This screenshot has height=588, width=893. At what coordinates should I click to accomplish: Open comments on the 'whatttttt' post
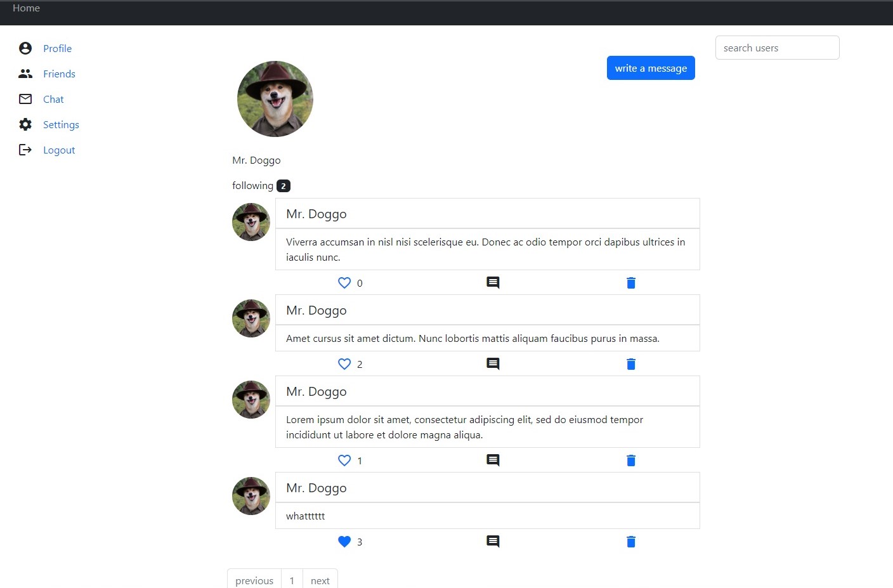(x=493, y=541)
